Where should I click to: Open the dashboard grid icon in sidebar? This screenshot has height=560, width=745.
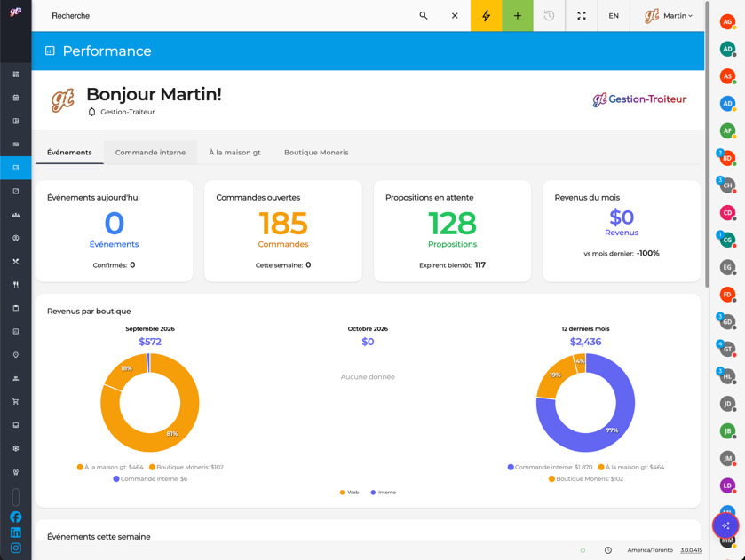coord(16,74)
